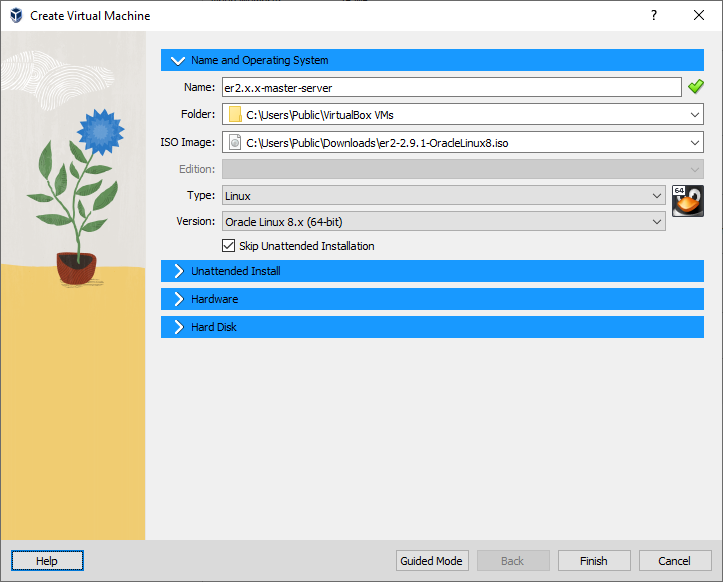Close the Create Virtual Machine dialog
This screenshot has width=723, height=582.
(x=699, y=15)
